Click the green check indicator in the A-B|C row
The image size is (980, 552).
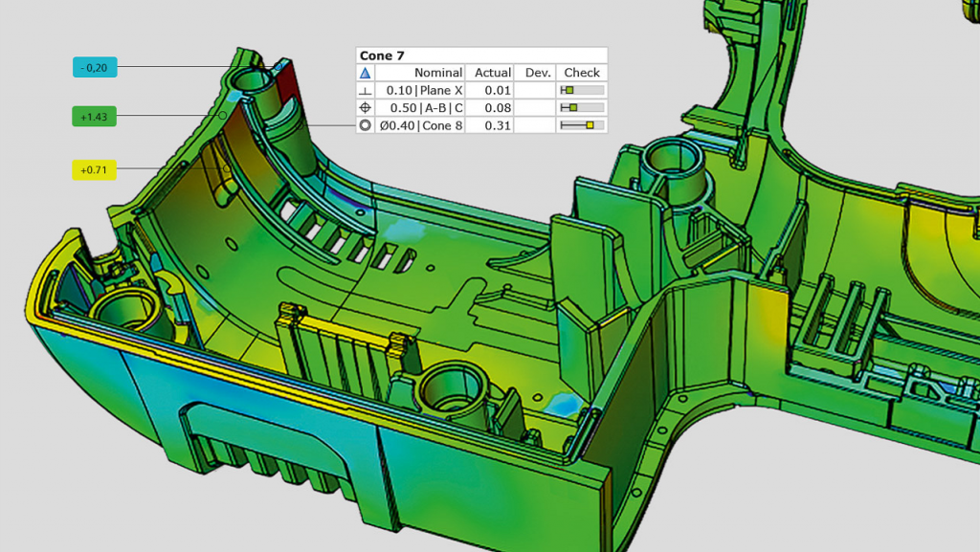(573, 106)
